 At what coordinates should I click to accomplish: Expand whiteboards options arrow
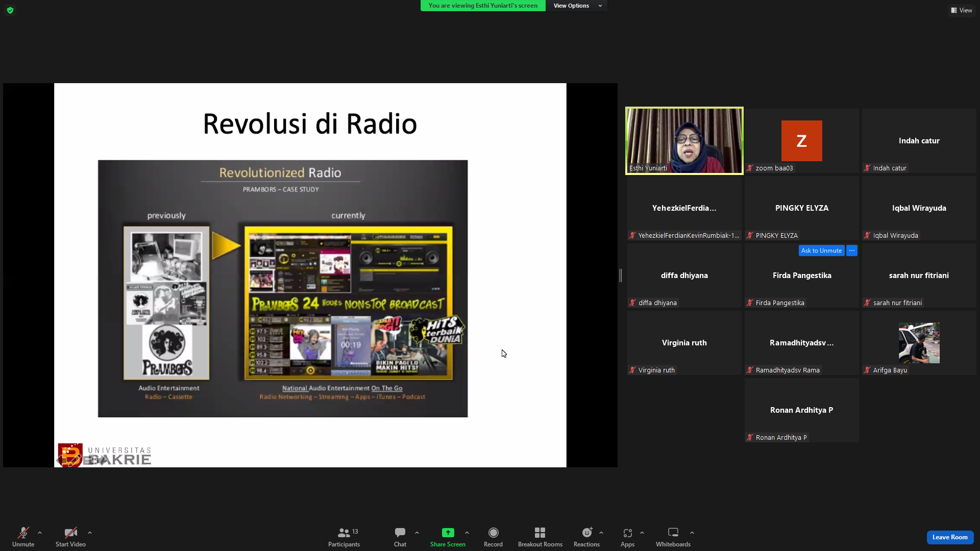pos(692,533)
